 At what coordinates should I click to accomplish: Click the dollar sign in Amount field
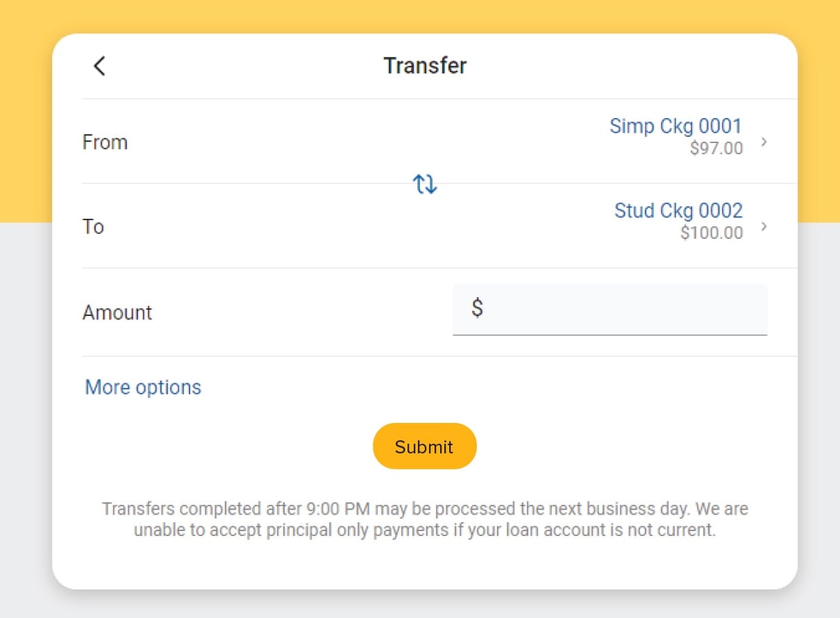click(477, 308)
